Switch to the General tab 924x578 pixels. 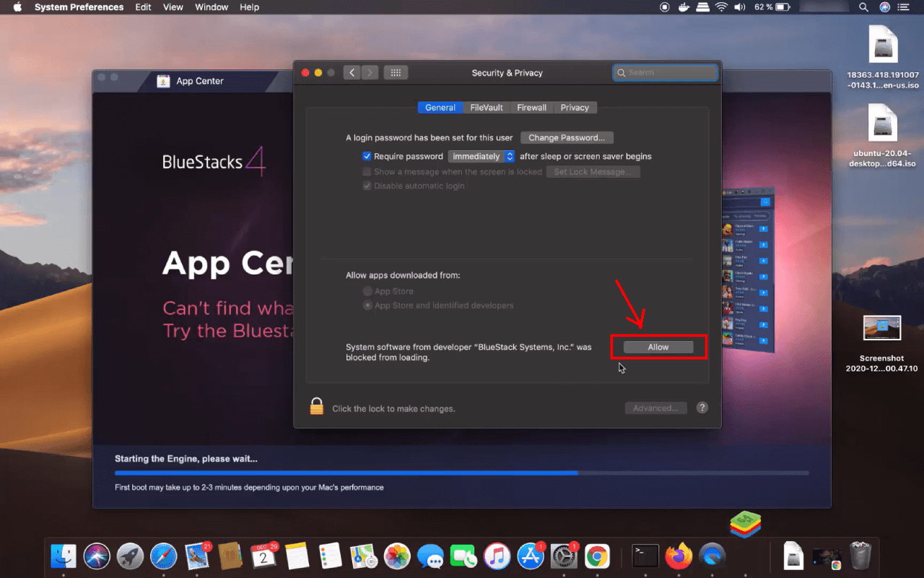[x=440, y=108]
